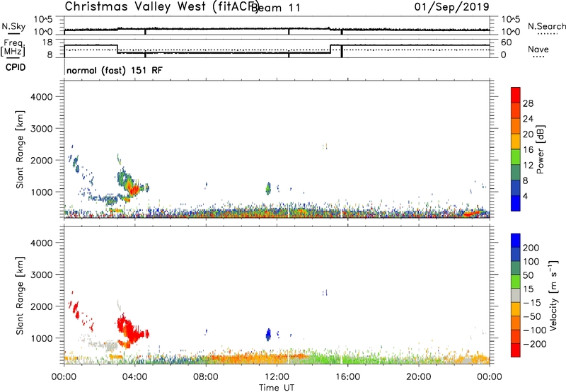Viewport: 566px width, 392px height.
Task: Pick the light green 12–16 dB Power colorbar segment
Action: tap(516, 156)
